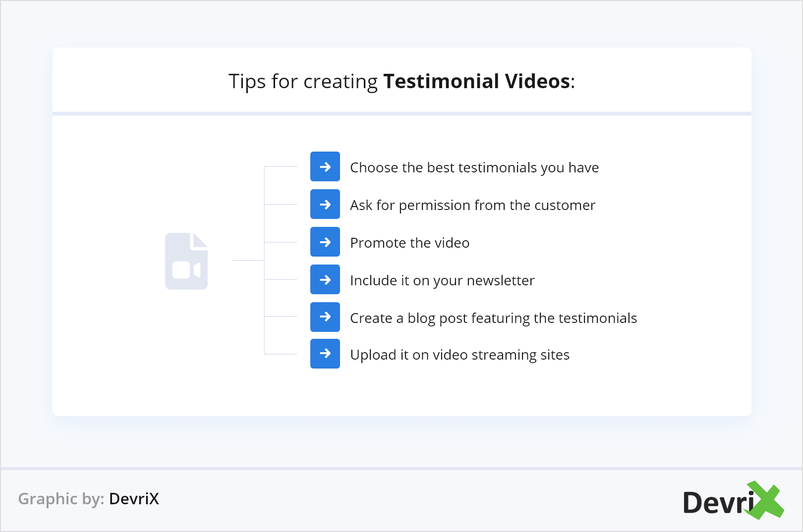803x532 pixels.
Task: Click the light blue divider line under the title
Action: pyautogui.click(x=401, y=114)
